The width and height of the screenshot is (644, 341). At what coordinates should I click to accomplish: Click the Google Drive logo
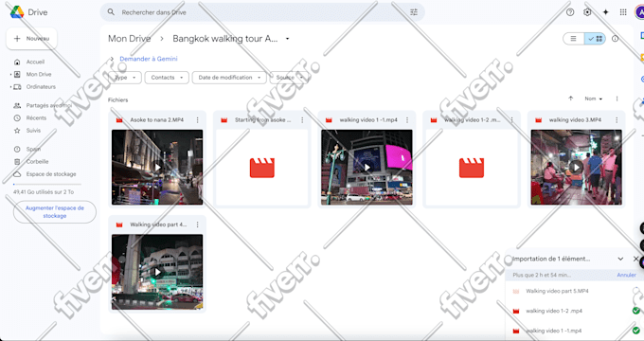pos(17,12)
